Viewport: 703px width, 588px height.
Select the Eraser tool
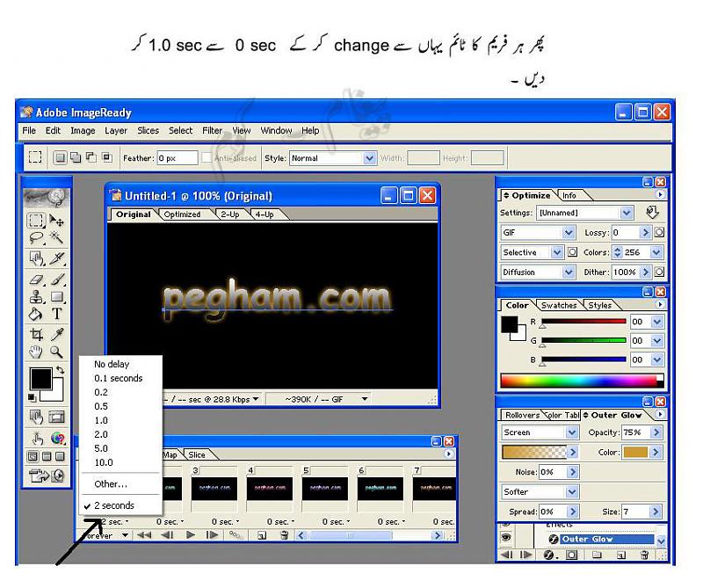tap(36, 278)
